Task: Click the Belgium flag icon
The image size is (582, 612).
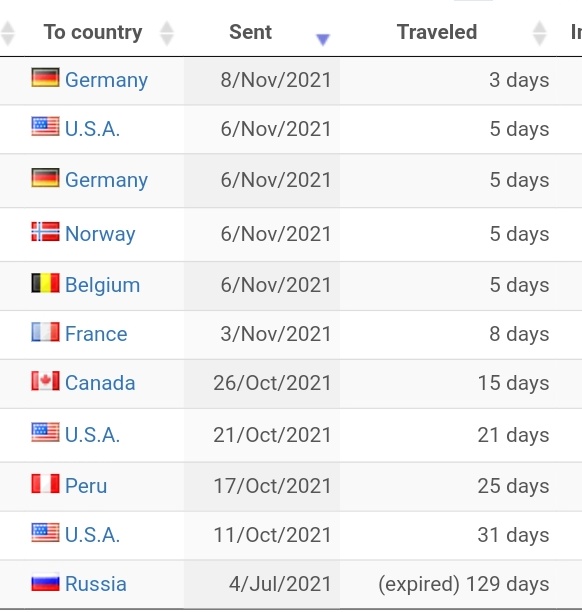Action: (45, 283)
